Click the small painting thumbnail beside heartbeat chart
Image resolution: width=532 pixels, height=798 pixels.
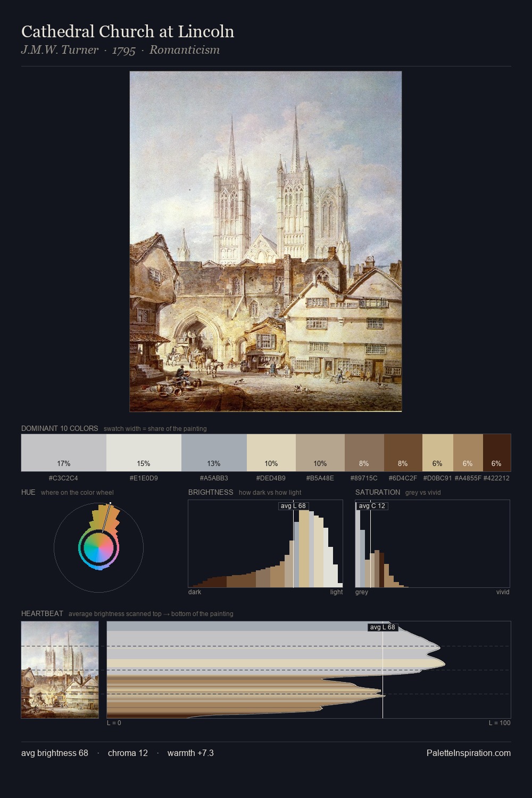pos(60,670)
